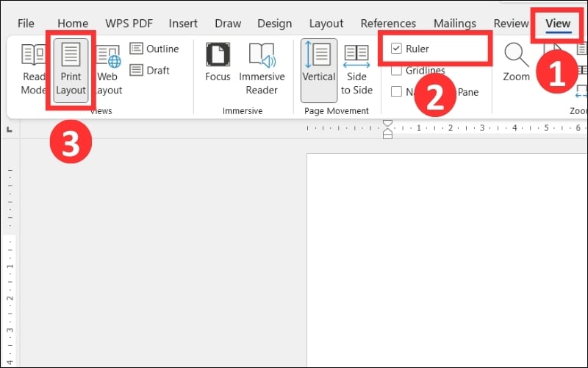Click the tab stop selector at ruler corner
This screenshot has height=368, width=588.
coord(10,130)
